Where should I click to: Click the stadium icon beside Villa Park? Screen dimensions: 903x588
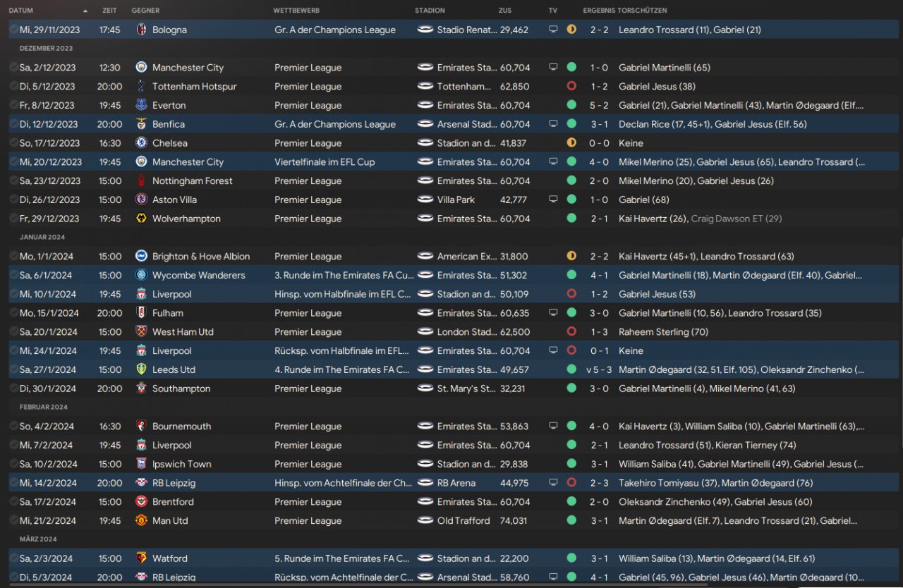[425, 200]
